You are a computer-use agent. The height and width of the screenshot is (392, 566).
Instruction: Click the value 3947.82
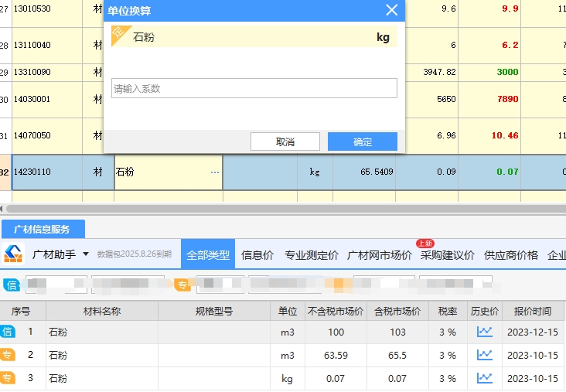pos(439,72)
